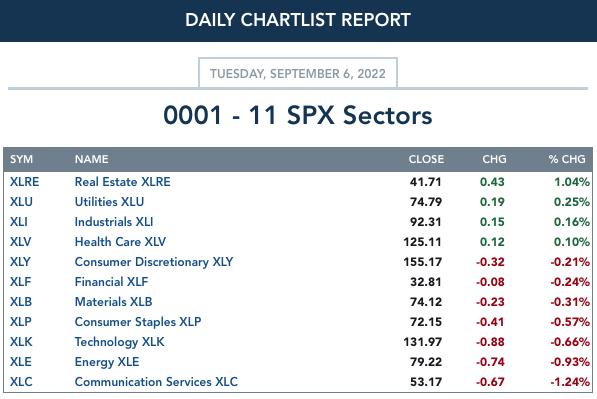The width and height of the screenshot is (597, 399).
Task: Sort by the CLOSE column header
Action: pyautogui.click(x=426, y=159)
